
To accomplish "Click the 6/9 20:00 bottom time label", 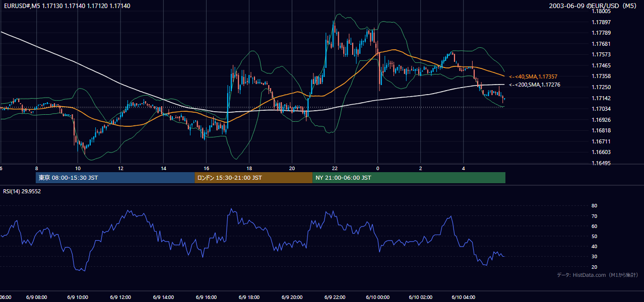I will click(x=292, y=297).
